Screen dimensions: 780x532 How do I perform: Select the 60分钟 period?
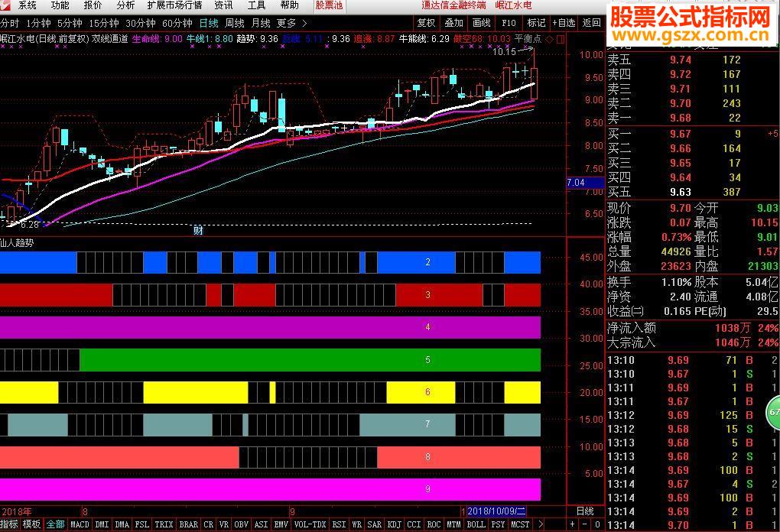tap(177, 23)
